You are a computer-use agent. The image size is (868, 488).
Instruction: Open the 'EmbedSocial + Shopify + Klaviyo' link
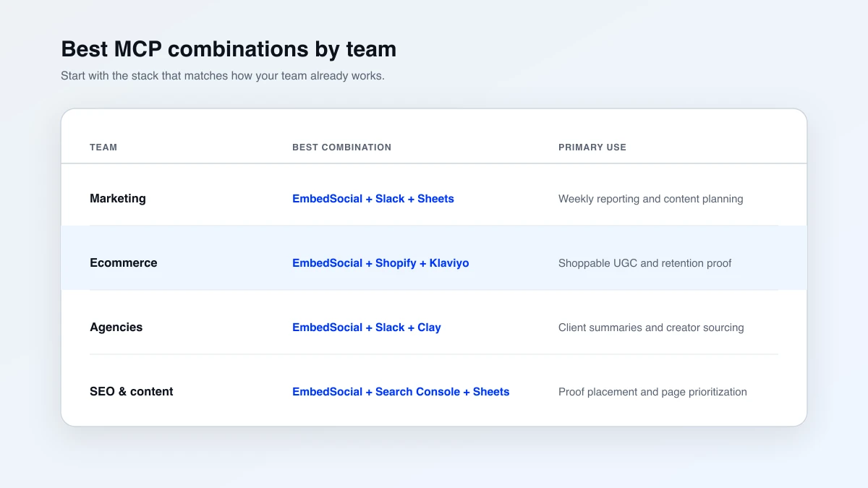[380, 263]
